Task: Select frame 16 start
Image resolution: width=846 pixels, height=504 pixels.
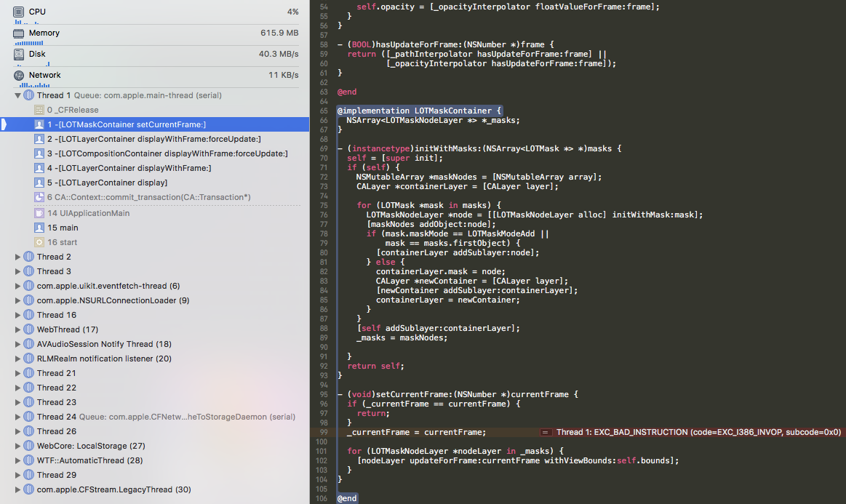Action: pos(155,242)
